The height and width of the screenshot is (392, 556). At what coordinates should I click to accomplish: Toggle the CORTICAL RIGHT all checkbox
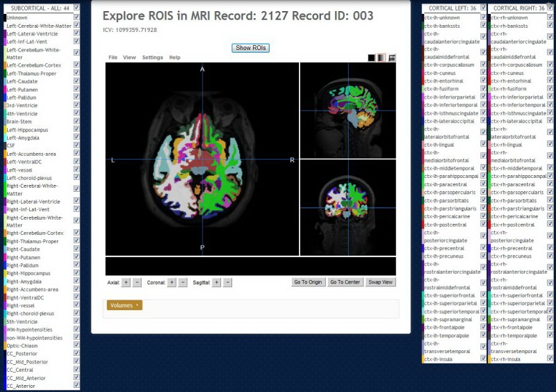[x=551, y=8]
